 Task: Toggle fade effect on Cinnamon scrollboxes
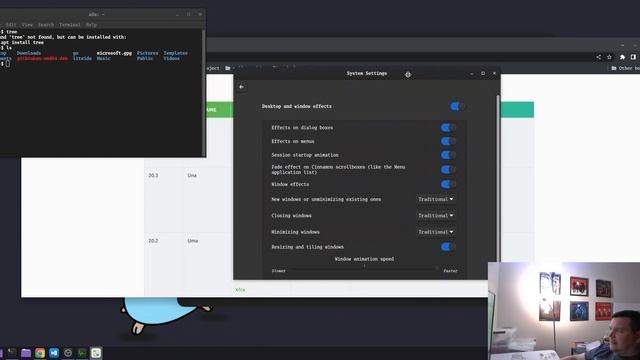[x=448, y=170]
